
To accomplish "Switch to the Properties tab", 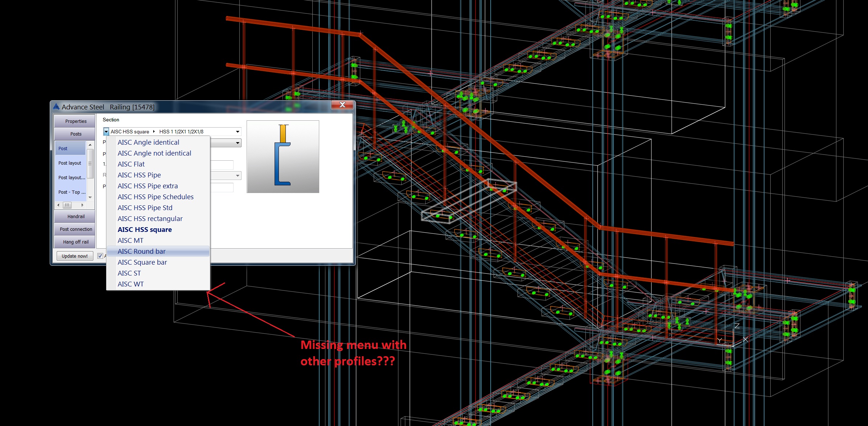I will [x=74, y=121].
